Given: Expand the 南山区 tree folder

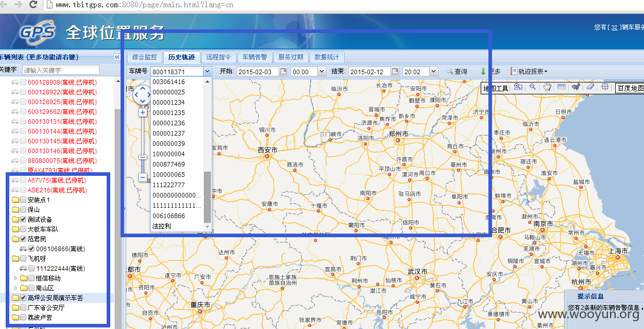Looking at the screenshot, I should (x=15, y=288).
